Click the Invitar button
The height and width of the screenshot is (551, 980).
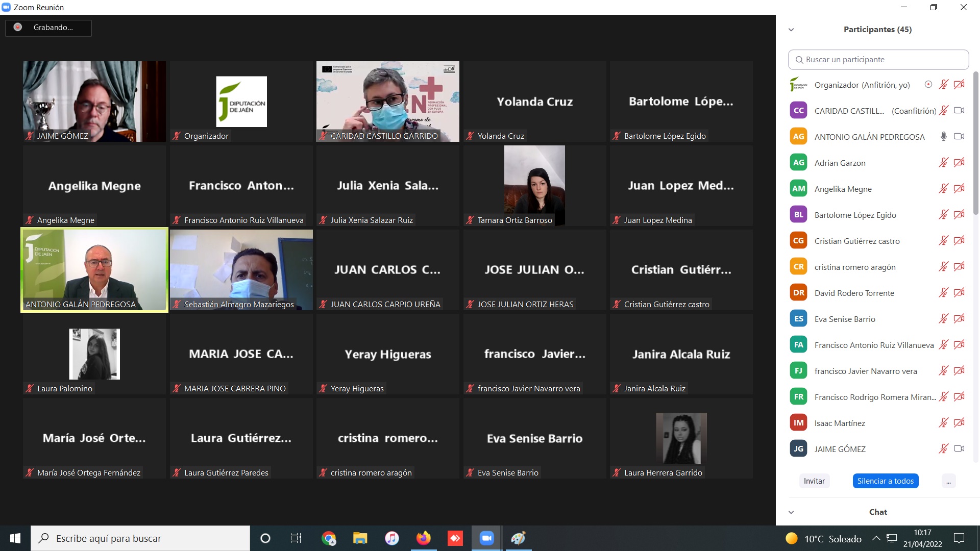(x=814, y=481)
